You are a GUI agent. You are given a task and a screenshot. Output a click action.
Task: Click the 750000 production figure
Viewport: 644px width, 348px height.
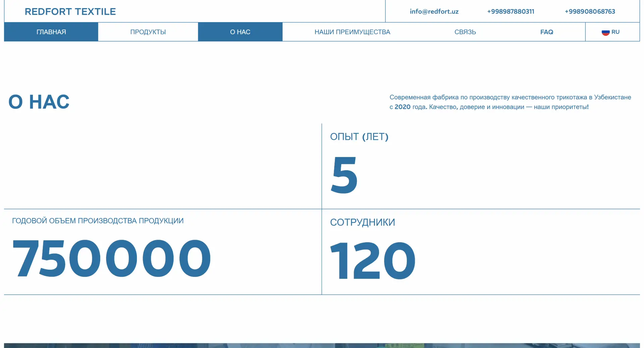(111, 258)
